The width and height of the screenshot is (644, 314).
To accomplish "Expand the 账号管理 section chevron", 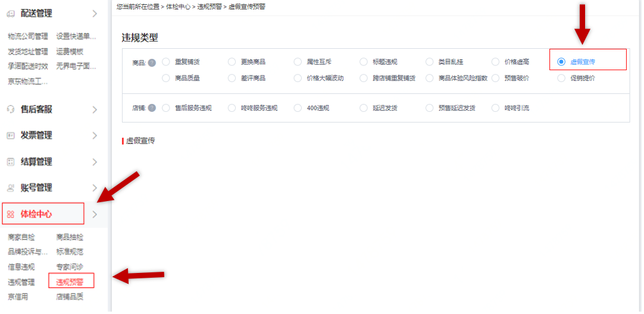I will pos(95,188).
